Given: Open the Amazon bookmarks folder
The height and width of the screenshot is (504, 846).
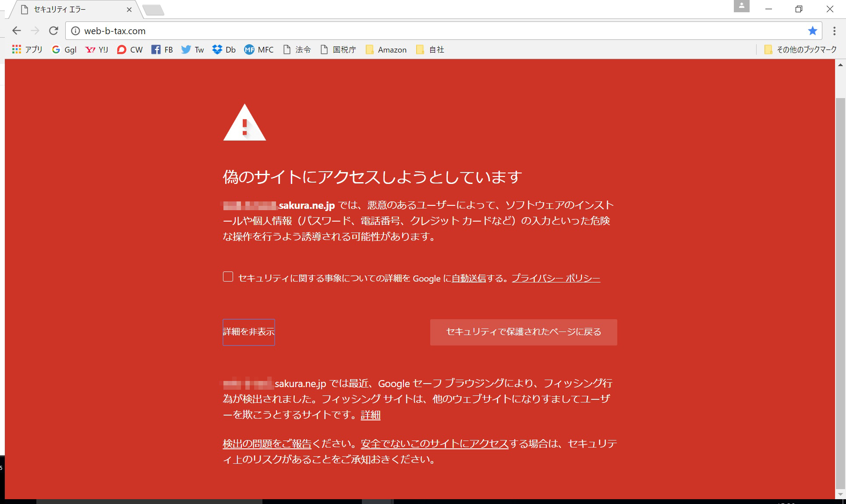Looking at the screenshot, I should click(386, 49).
